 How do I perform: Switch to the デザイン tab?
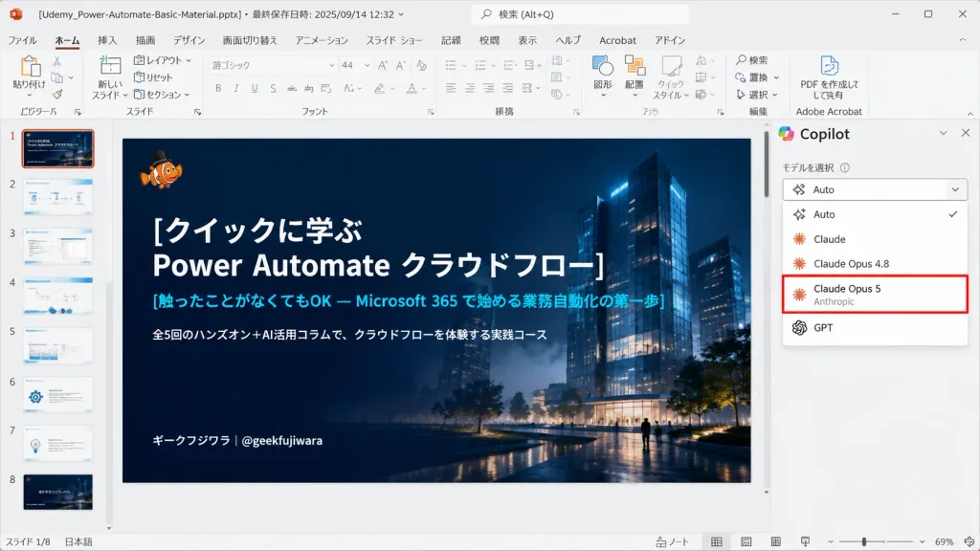tap(189, 40)
